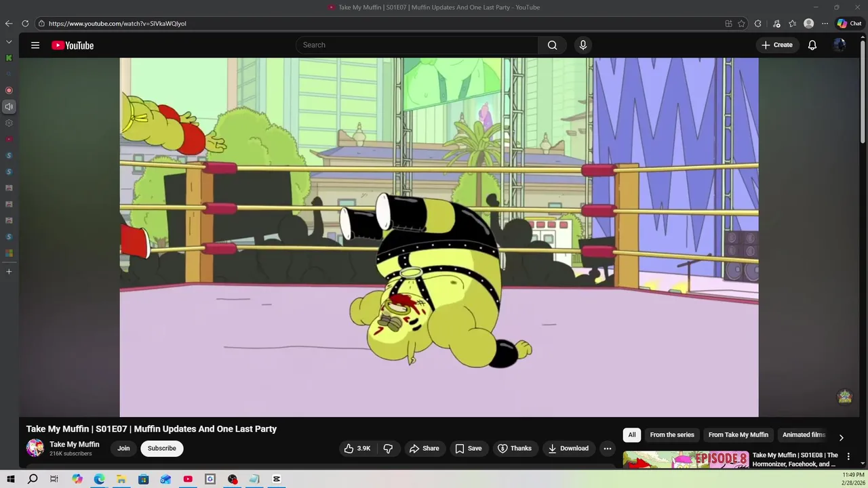Select the active speaker tab in sidebar
The height and width of the screenshot is (488, 868).
click(9, 106)
